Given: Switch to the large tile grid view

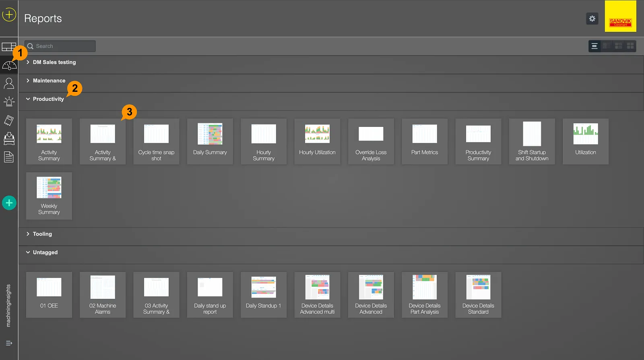Looking at the screenshot, I should point(630,46).
